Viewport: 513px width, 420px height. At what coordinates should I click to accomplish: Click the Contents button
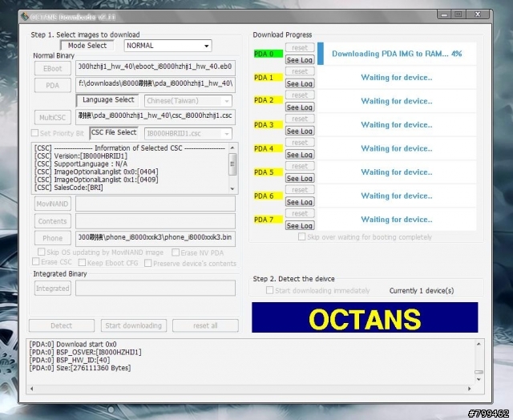(x=53, y=221)
